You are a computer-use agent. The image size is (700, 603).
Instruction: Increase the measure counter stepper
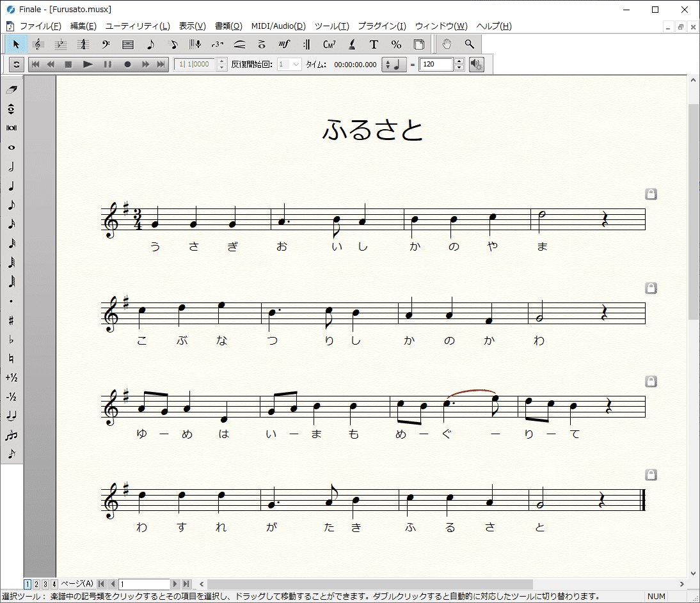pos(221,61)
